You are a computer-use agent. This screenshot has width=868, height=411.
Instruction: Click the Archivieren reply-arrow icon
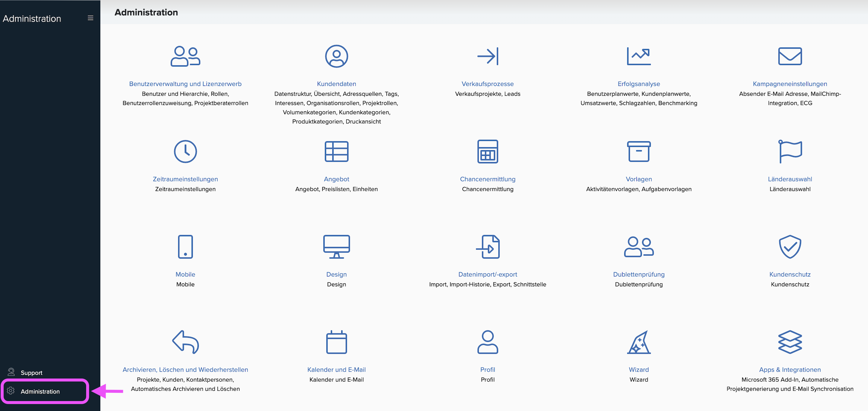(185, 342)
